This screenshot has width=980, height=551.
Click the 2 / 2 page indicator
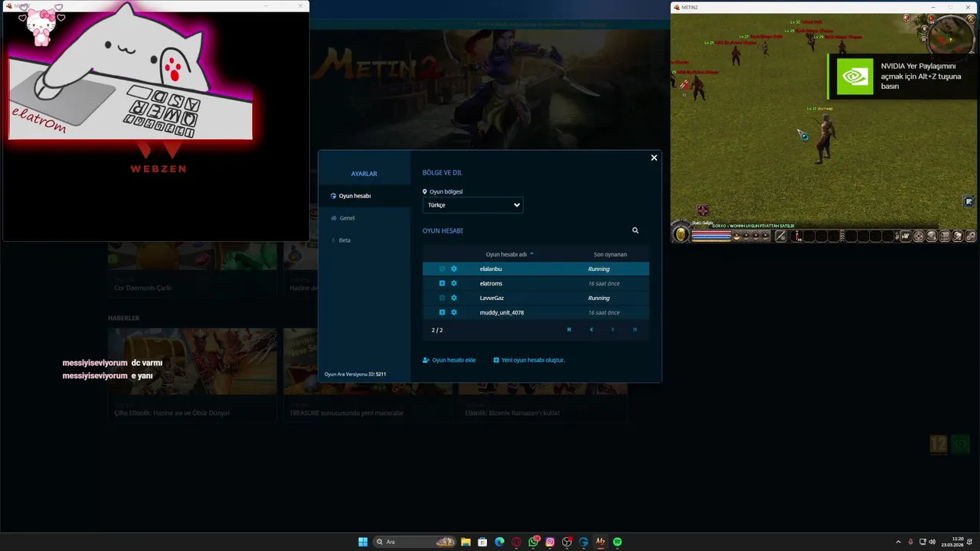(437, 330)
